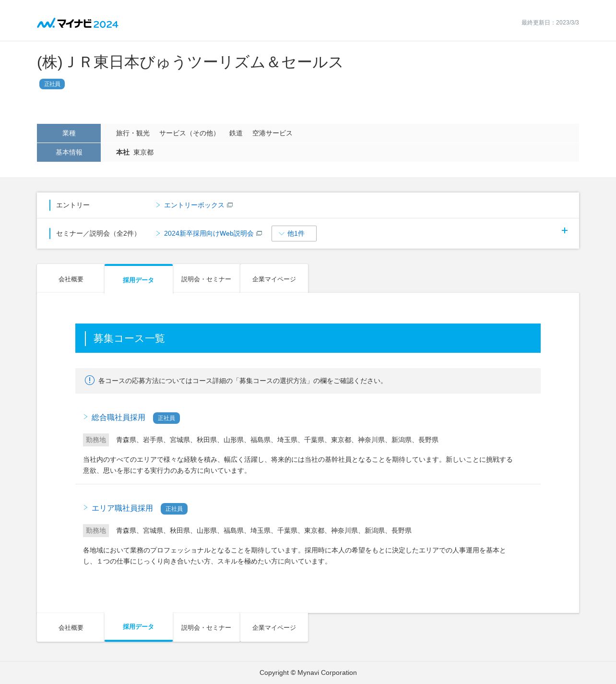Click 正社員 badge next to エリア職社員採用

click(174, 509)
